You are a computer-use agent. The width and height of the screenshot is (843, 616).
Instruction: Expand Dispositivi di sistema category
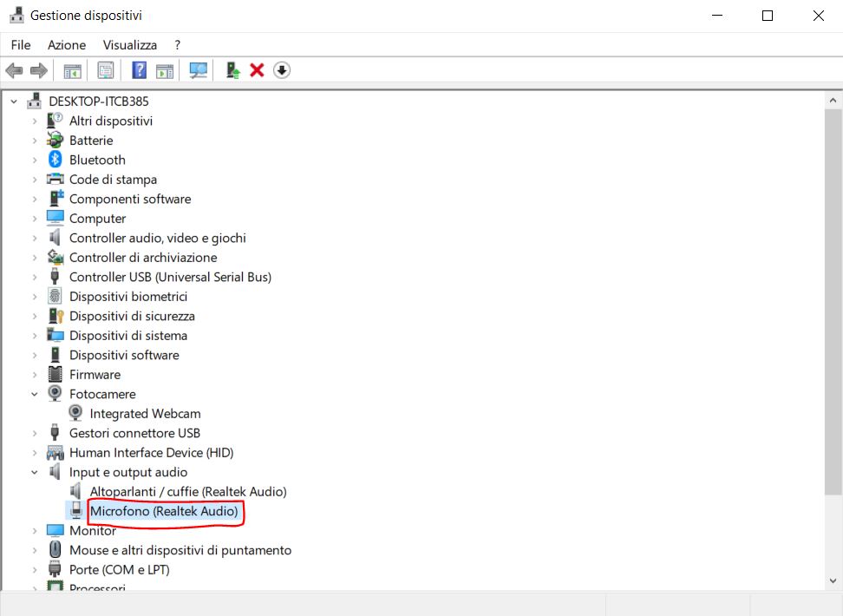coord(35,335)
